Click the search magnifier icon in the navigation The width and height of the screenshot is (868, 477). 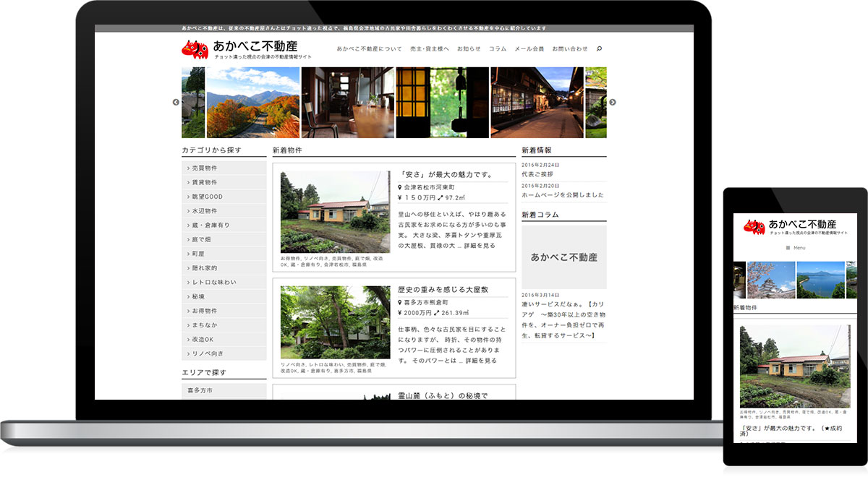[x=599, y=48]
